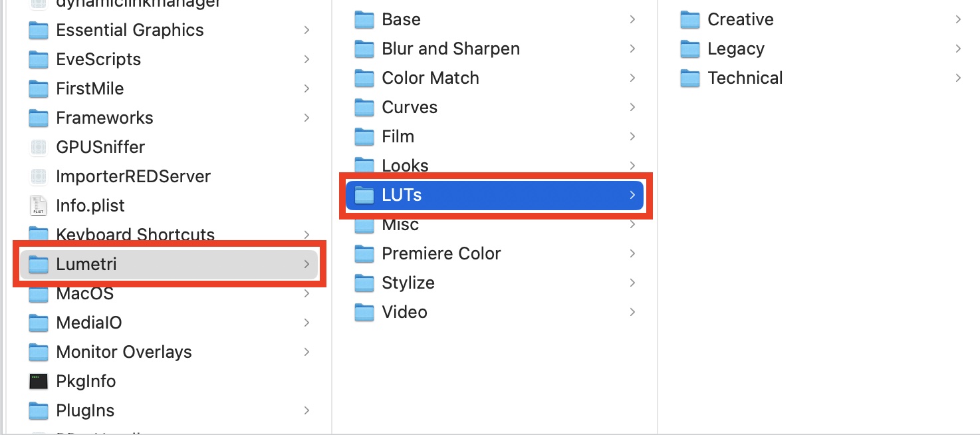
Task: Open the PlugIns folder
Action: (85, 410)
